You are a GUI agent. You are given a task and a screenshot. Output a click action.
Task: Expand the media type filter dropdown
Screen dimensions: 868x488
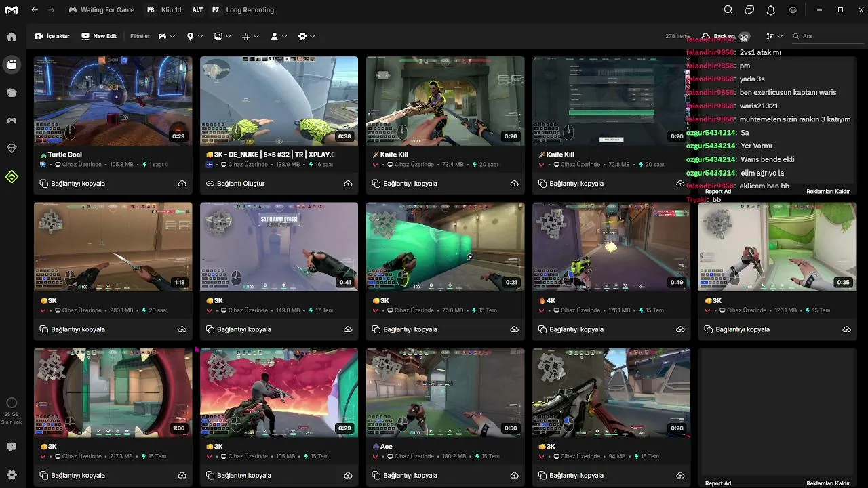(222, 36)
